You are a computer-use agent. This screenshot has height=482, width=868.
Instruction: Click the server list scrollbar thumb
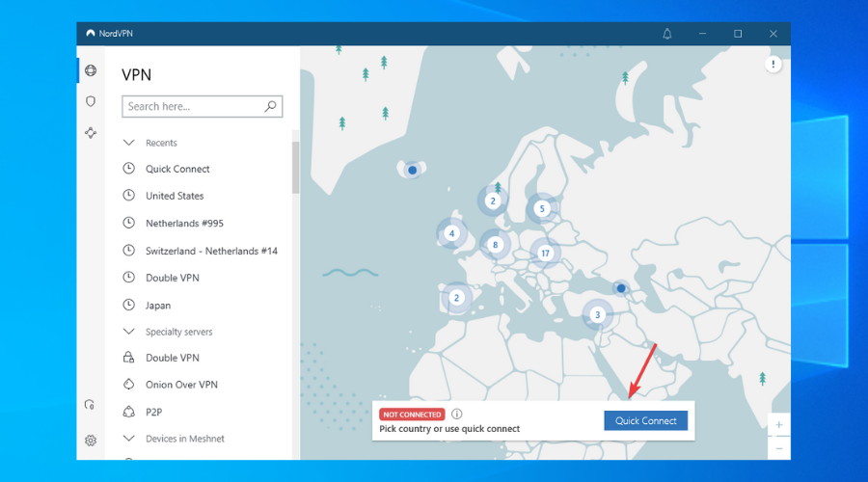tap(296, 167)
